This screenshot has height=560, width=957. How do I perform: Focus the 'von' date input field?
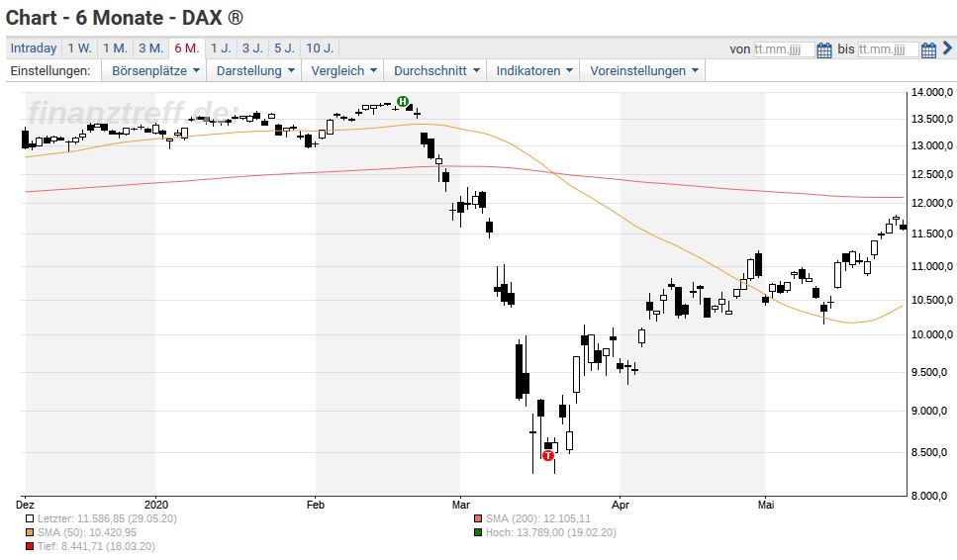click(x=784, y=49)
